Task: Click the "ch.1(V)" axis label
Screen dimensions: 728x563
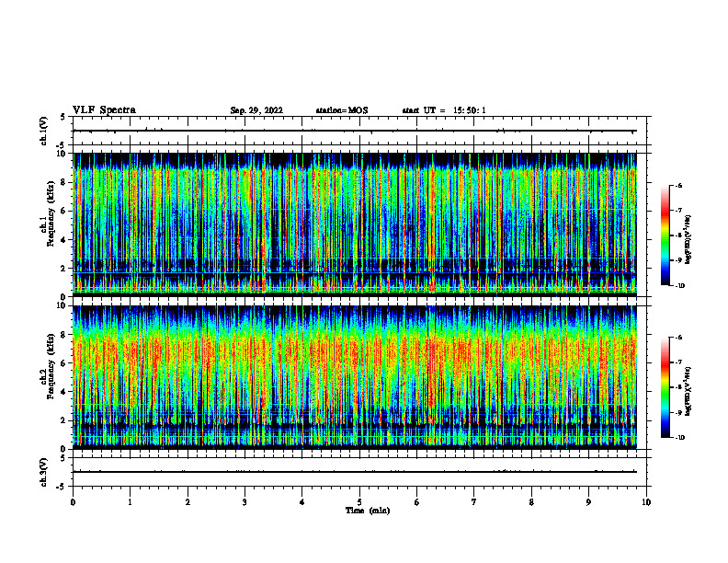Action: click(44, 131)
